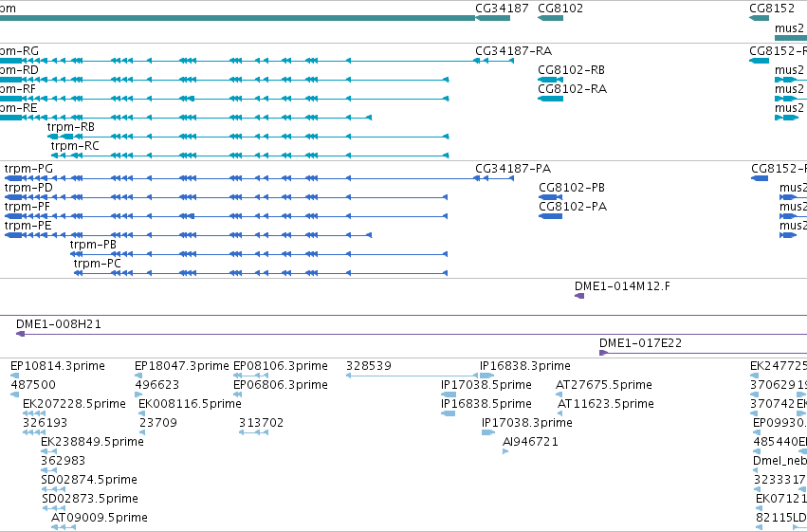Select the IP16838.5prime EST label
Viewport: 807px width, 532px height.
point(486,404)
